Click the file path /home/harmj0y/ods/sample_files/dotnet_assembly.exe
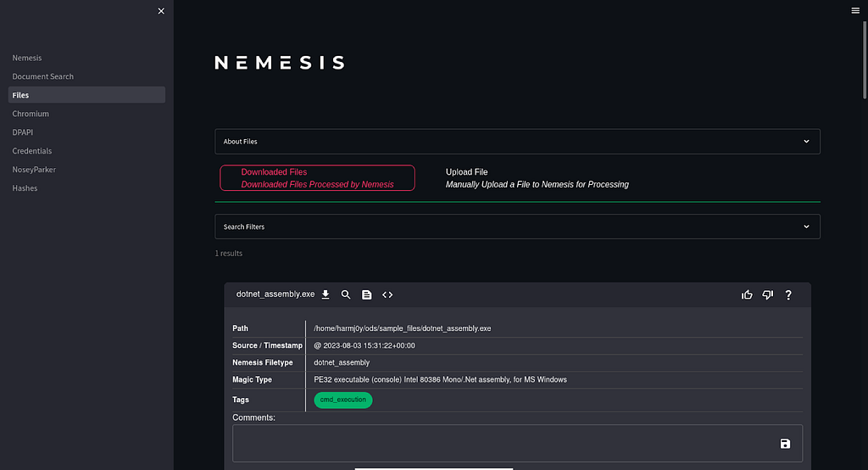Screen dimensions: 868x470 pyautogui.click(x=403, y=328)
